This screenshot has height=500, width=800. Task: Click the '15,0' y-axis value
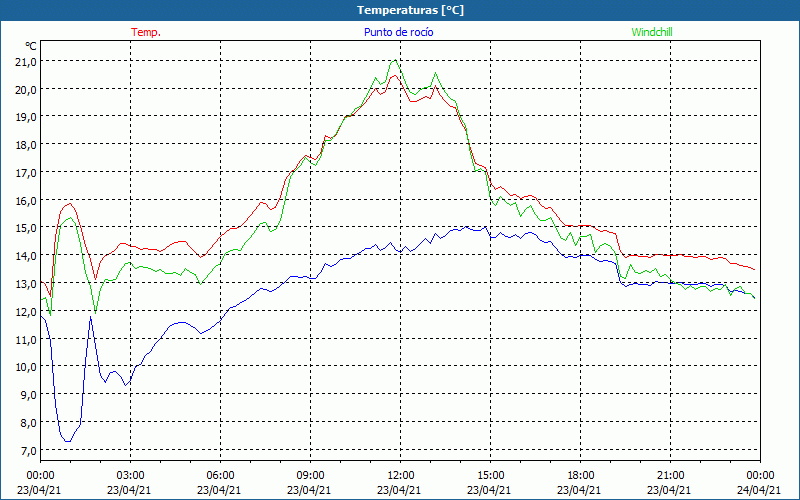point(27,229)
